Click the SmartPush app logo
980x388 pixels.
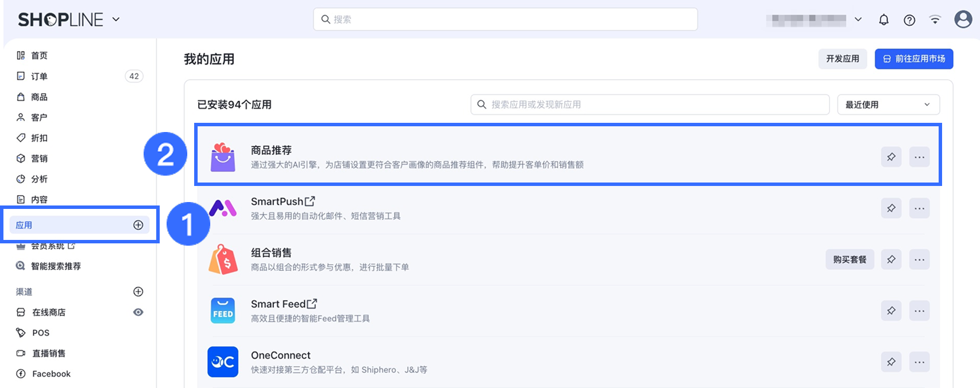click(x=223, y=208)
